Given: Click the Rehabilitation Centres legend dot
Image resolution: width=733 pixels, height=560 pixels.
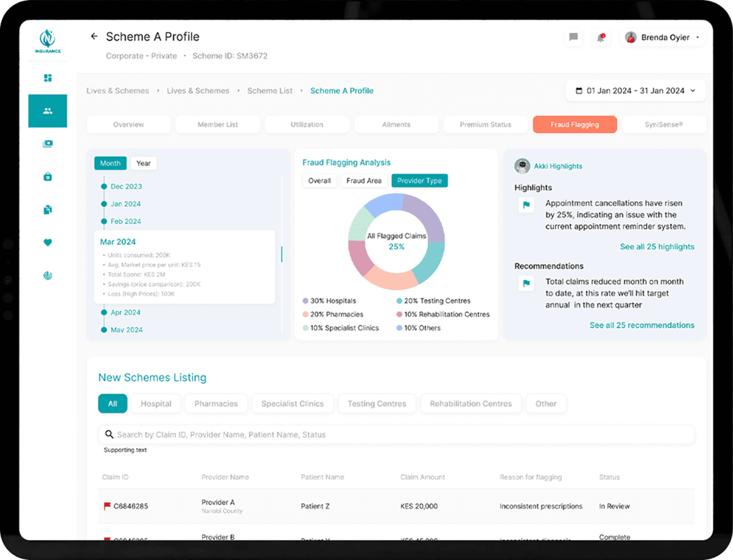Looking at the screenshot, I should [x=399, y=314].
